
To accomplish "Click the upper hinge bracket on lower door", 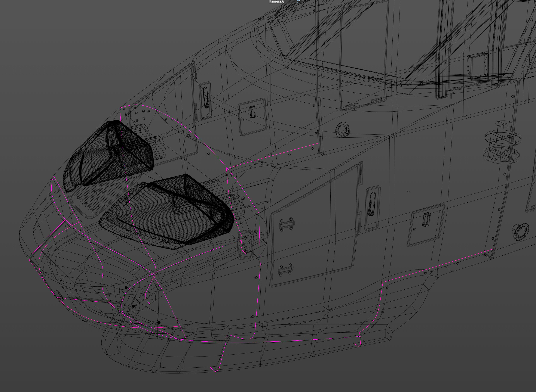I will pyautogui.click(x=287, y=224).
